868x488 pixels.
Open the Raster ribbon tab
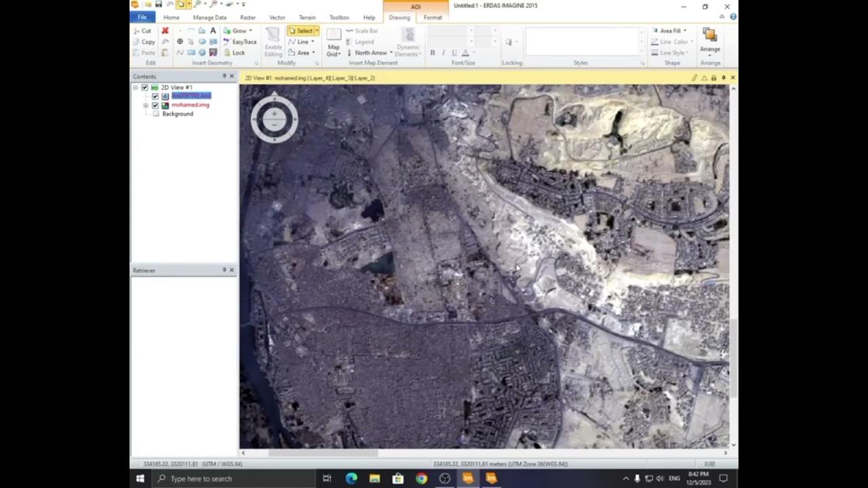[248, 18]
